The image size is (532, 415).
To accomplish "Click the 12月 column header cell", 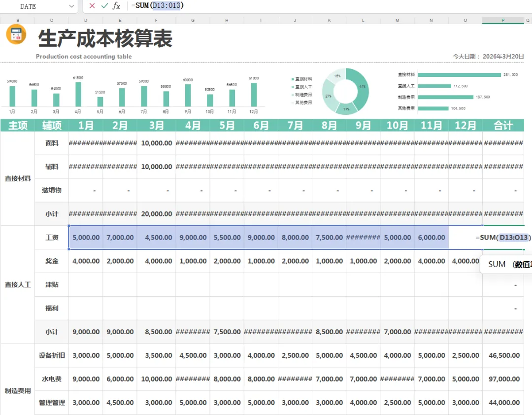I will tap(465, 125).
